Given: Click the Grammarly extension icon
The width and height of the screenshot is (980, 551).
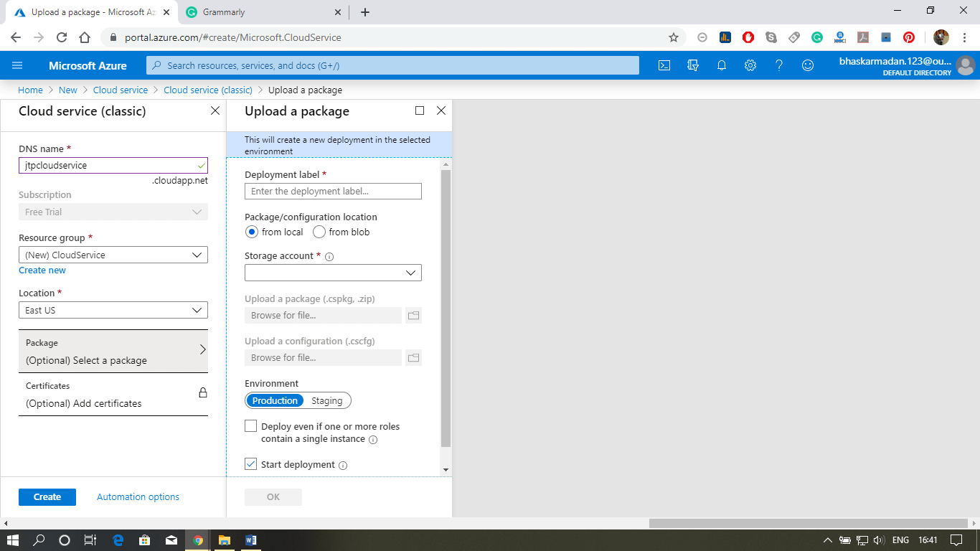Looking at the screenshot, I should click(x=816, y=37).
